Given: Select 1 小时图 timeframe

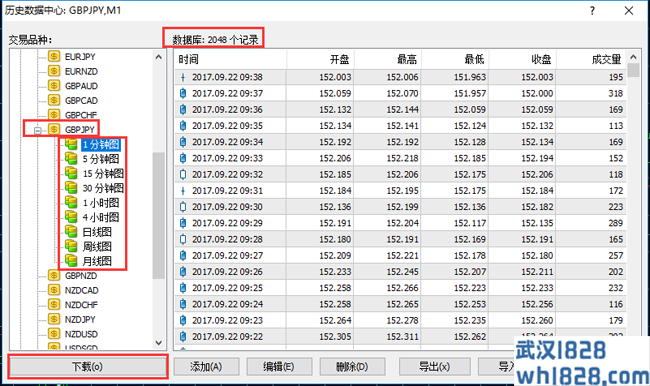Looking at the screenshot, I should (x=101, y=203).
